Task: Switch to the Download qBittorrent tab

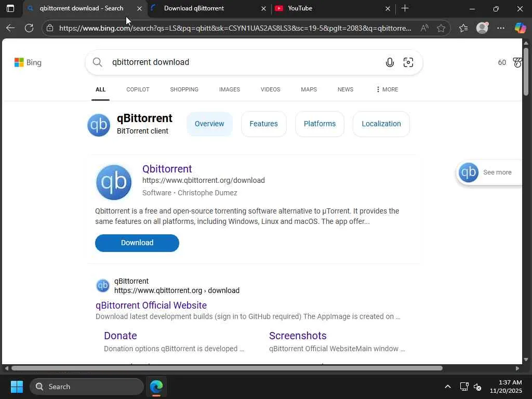Action: tap(207, 8)
